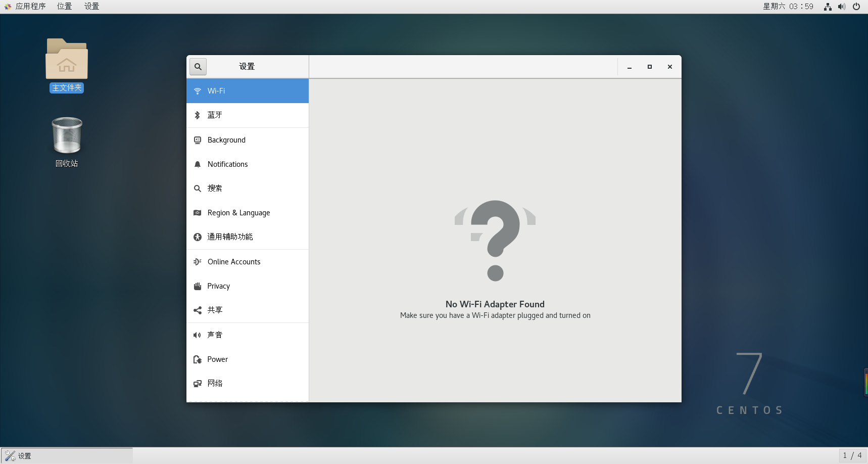Open the volume tray icon
The image size is (868, 464).
tap(842, 7)
